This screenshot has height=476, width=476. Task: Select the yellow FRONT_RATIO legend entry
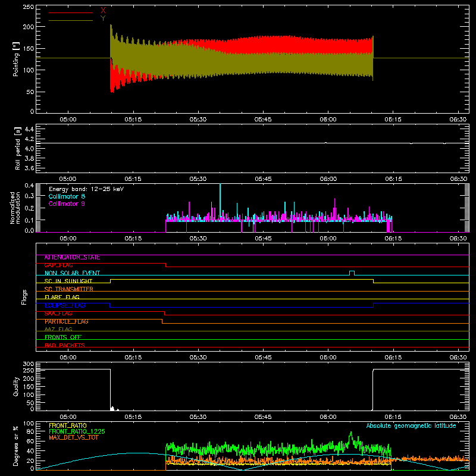pyautogui.click(x=68, y=425)
